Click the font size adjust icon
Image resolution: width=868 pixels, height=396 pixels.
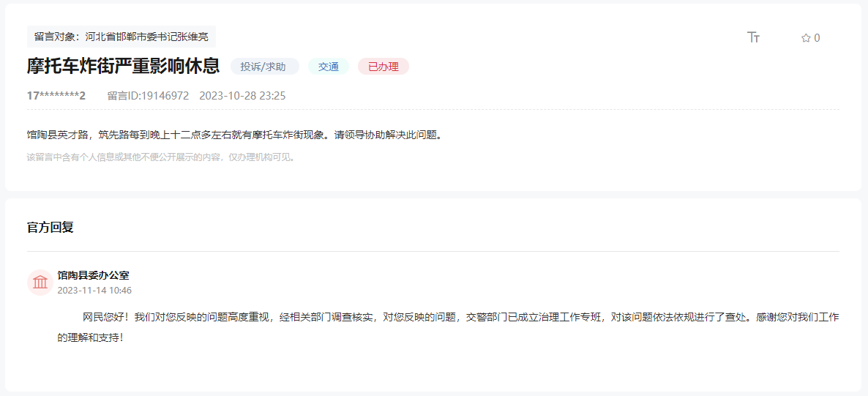tap(753, 37)
